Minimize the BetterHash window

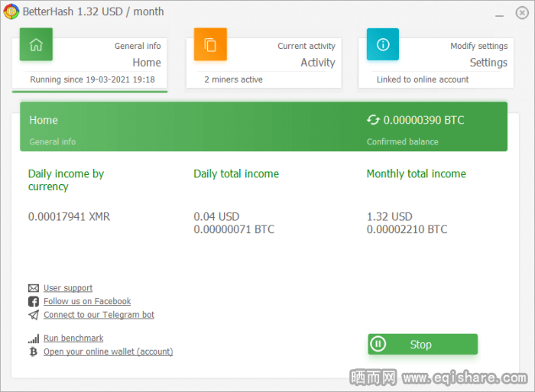(499, 13)
